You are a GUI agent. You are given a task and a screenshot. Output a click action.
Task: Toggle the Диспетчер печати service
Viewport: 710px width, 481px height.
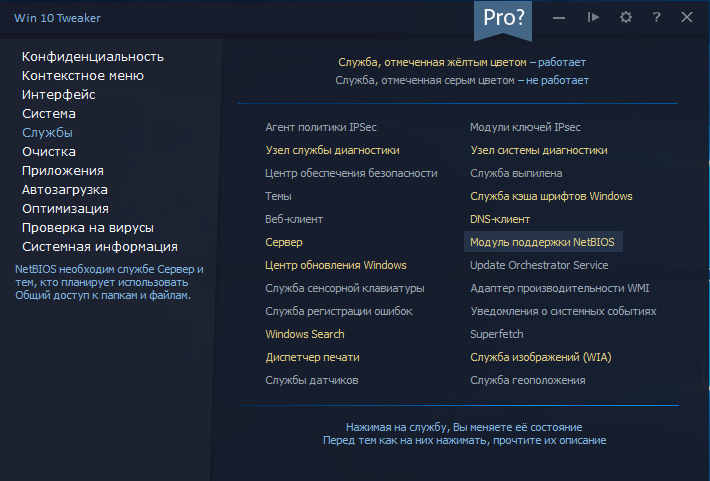(312, 357)
